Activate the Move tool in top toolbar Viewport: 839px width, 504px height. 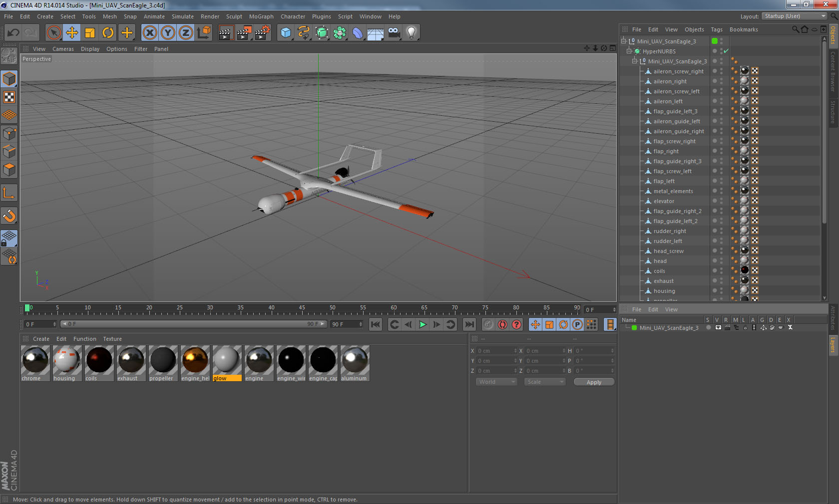[72, 33]
